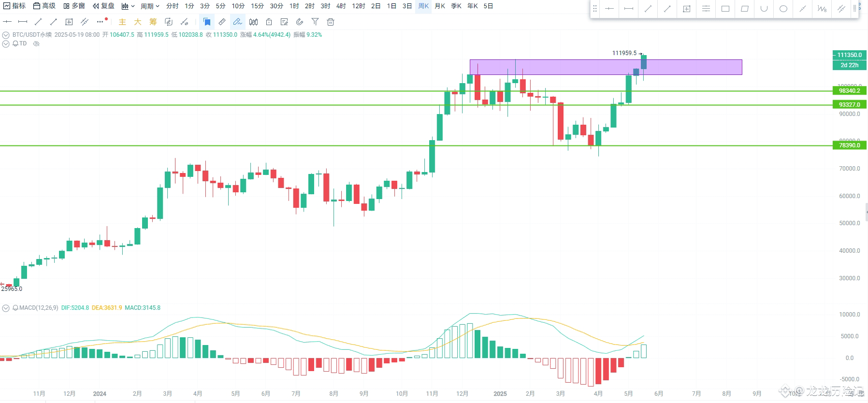Select parallel channel tool in main toolbar
868x403 pixels.
(x=85, y=22)
